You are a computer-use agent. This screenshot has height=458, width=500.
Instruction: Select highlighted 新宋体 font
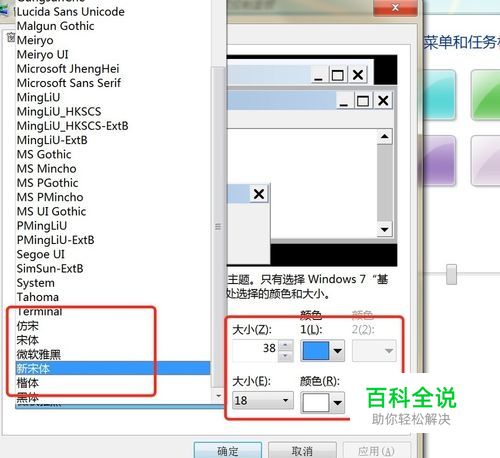tap(113, 368)
